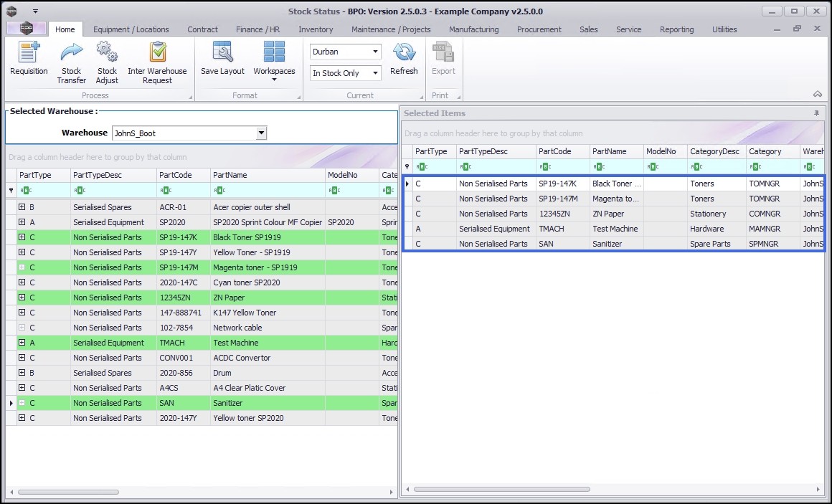Screen dimensions: 832x504
Task: Click the Save Layout icon
Action: pos(222,53)
